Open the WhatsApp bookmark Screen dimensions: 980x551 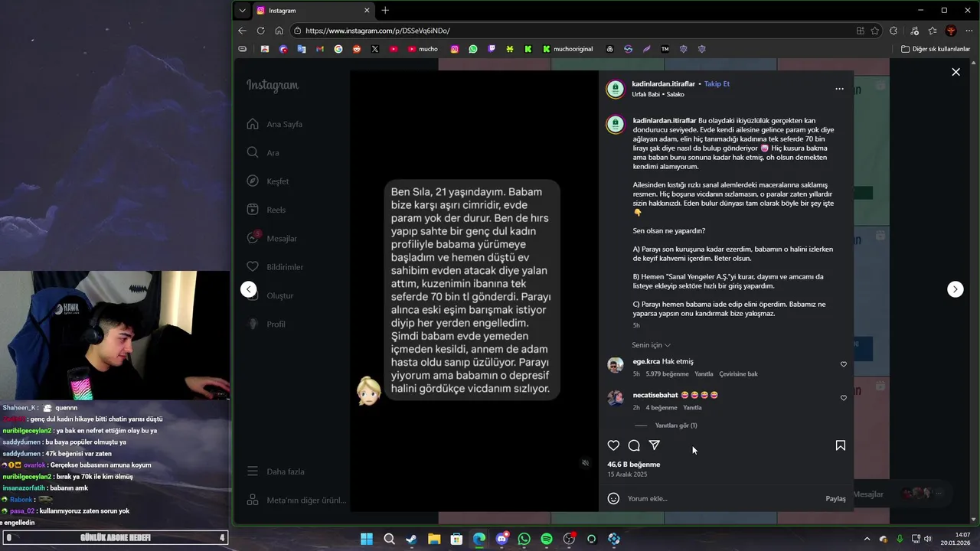(473, 49)
